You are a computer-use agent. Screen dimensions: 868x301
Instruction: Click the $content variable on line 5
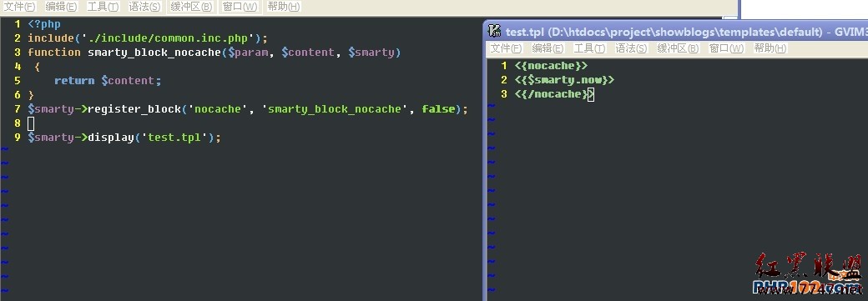(128, 81)
